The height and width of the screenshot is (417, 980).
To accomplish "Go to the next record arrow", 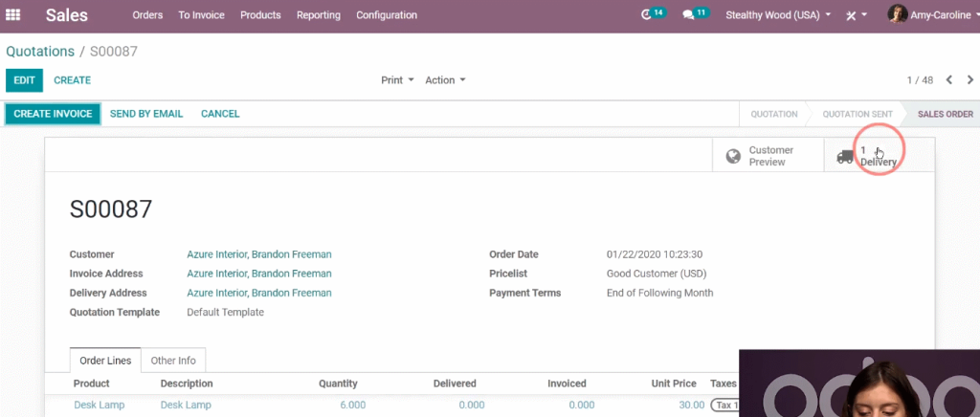I will click(x=970, y=80).
